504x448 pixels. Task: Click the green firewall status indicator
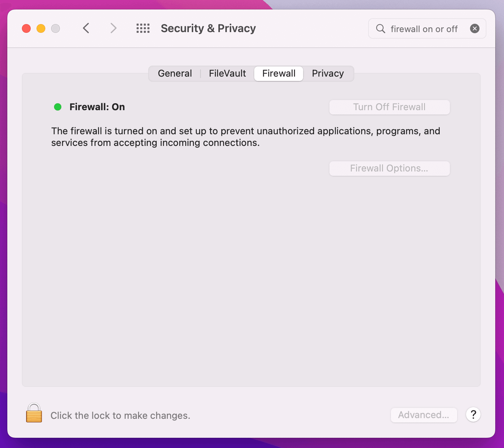click(58, 107)
